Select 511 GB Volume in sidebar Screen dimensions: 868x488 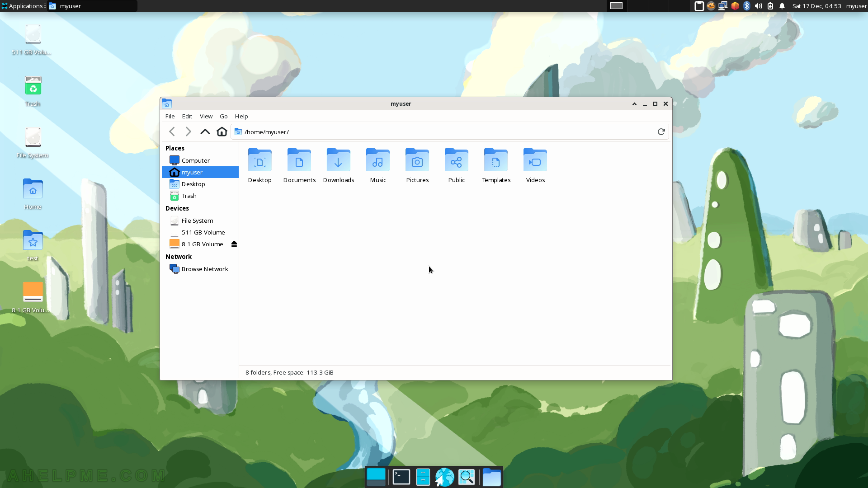[x=200, y=232]
